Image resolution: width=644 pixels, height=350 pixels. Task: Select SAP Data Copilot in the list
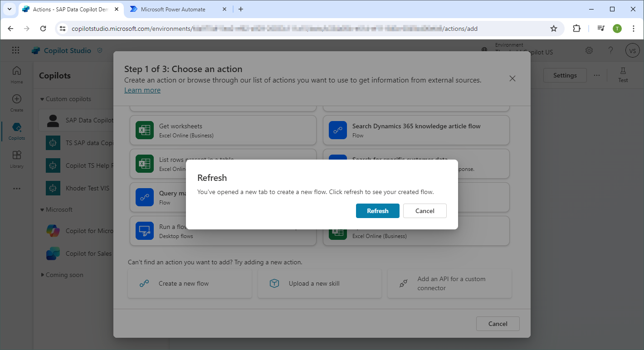click(76, 120)
